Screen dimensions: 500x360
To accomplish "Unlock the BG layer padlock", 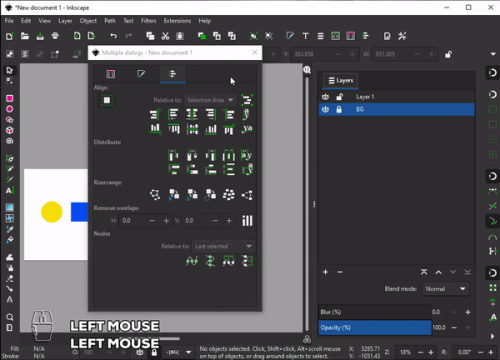I will pyautogui.click(x=339, y=109).
